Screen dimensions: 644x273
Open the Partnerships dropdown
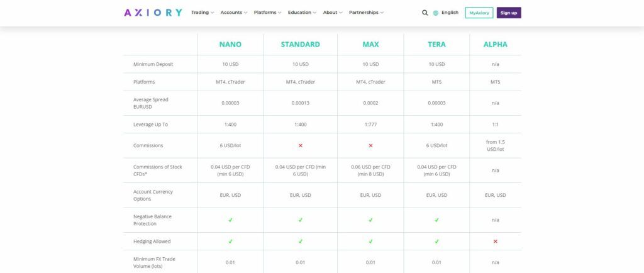point(367,13)
